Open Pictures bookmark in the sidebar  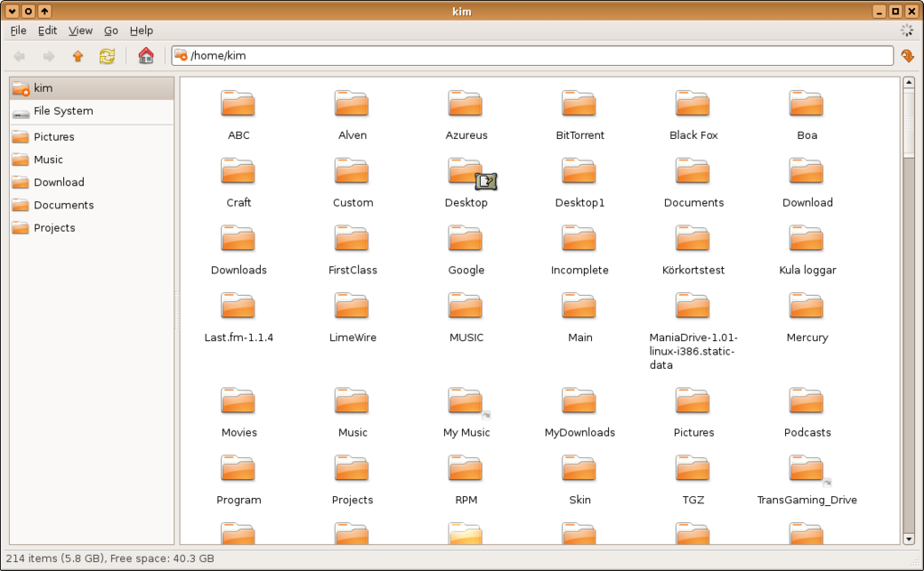[x=54, y=137]
